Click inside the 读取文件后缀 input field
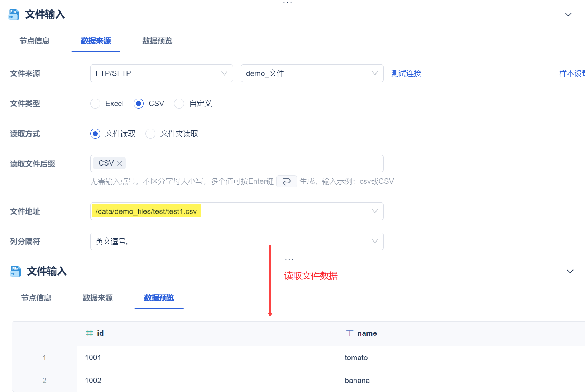The height and width of the screenshot is (392, 585). (237, 163)
